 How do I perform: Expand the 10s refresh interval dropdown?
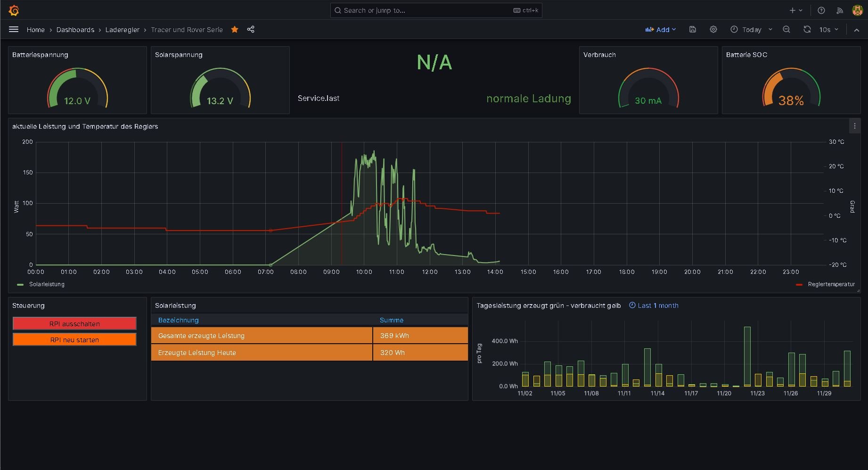coord(829,29)
